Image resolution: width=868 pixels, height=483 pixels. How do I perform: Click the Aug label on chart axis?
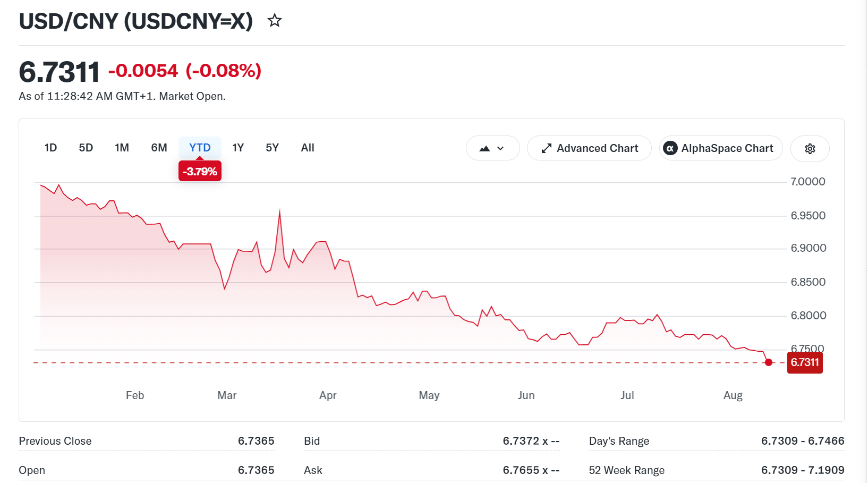pos(733,395)
